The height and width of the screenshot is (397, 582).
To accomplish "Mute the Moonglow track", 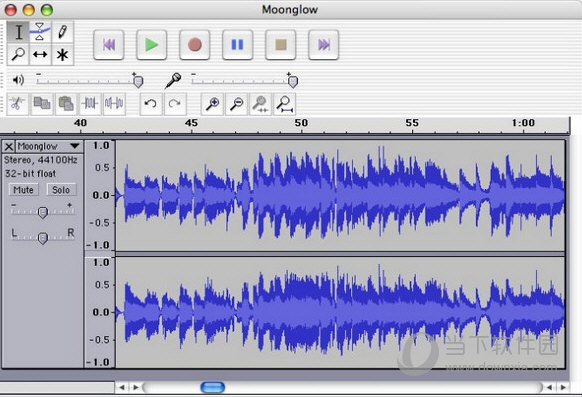I will pyautogui.click(x=23, y=190).
